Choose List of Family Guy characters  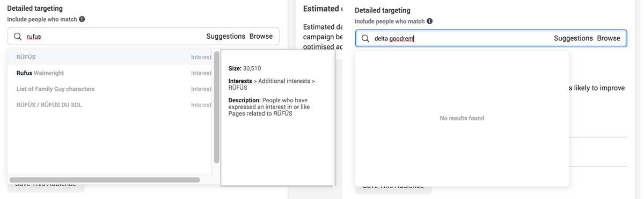click(x=110, y=89)
